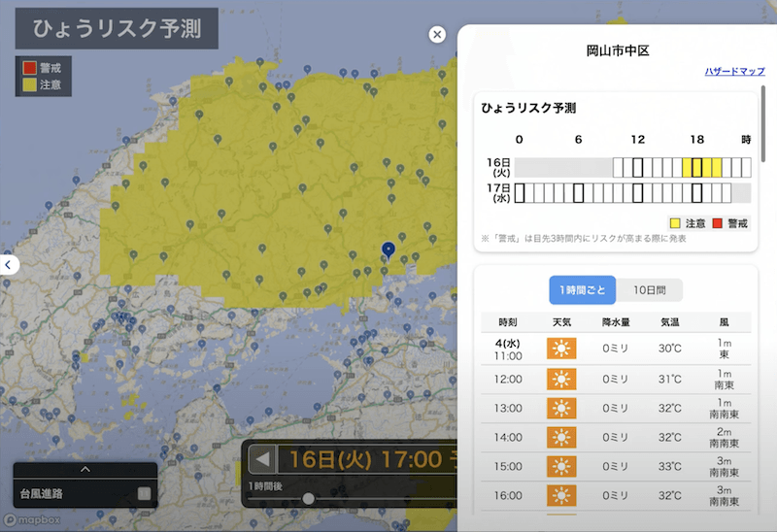Image resolution: width=777 pixels, height=532 pixels.
Task: Switch to the 10日間 tab
Action: tap(647, 290)
